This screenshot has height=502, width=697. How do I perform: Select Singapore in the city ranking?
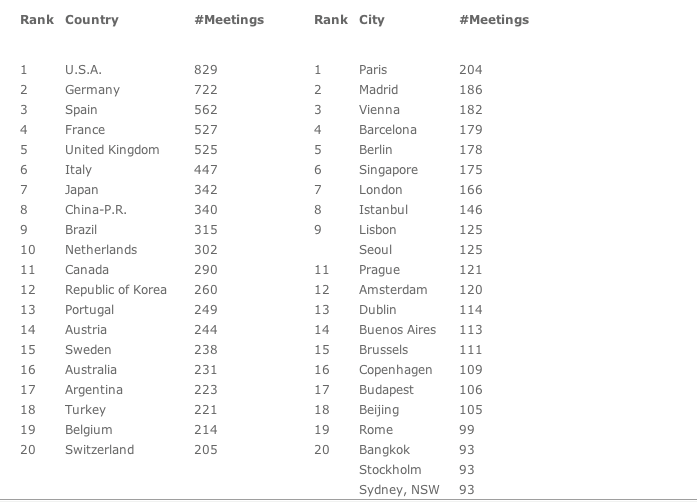pyautogui.click(x=389, y=170)
